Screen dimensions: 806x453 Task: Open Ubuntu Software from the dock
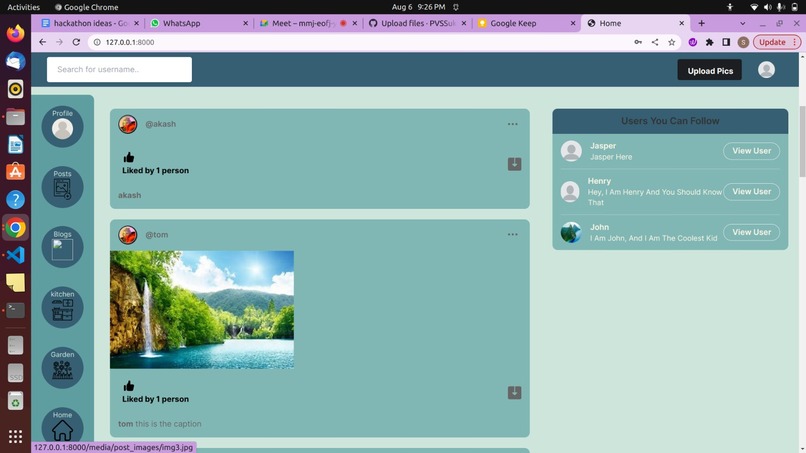coord(15,172)
